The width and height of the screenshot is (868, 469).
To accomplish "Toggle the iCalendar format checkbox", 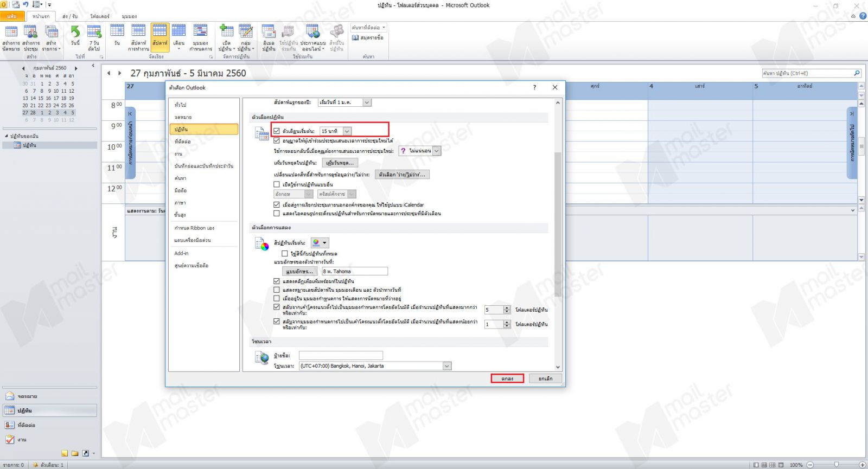I will point(277,205).
